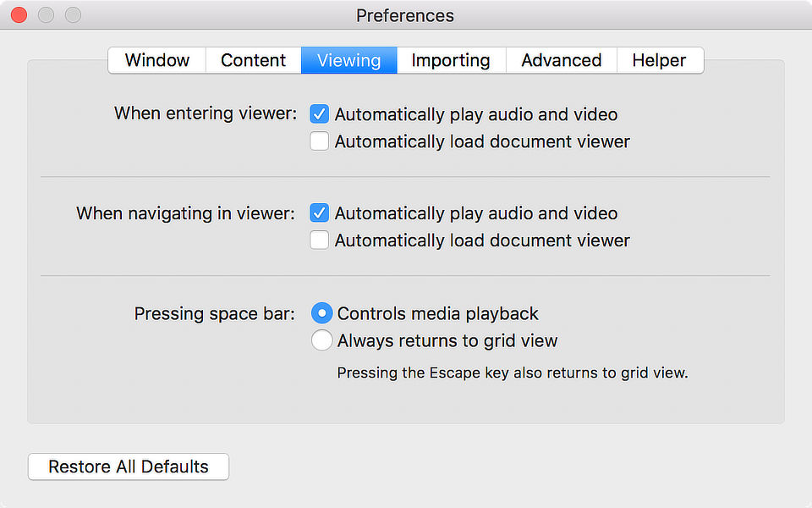Close the Preferences window
The image size is (812, 508).
pos(18,14)
